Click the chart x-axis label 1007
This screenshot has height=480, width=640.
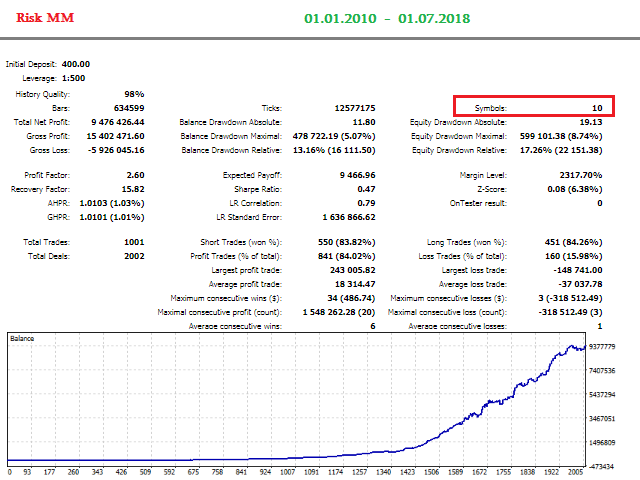287,472
